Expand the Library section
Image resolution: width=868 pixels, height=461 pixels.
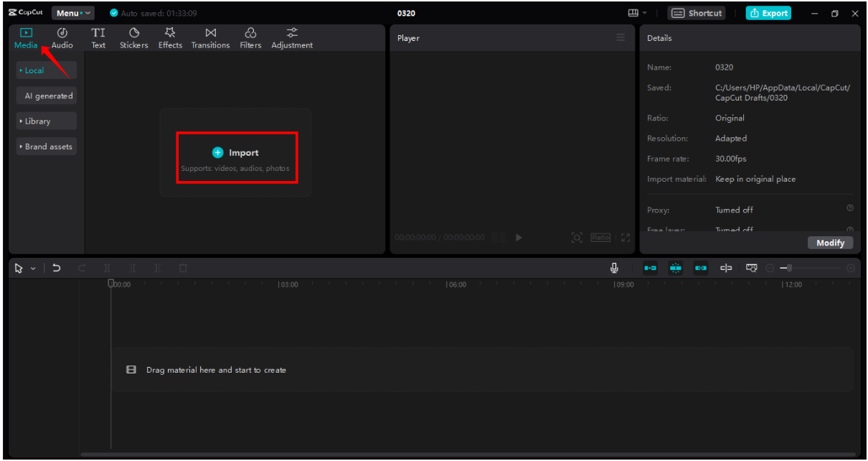47,121
